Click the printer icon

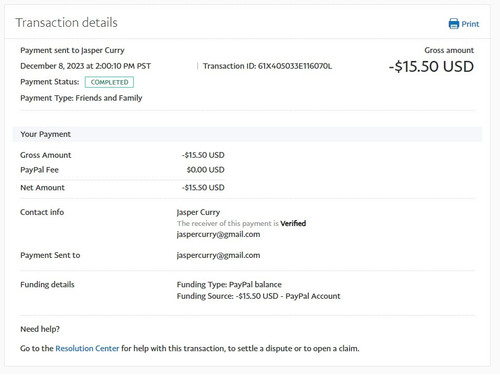[x=454, y=24]
